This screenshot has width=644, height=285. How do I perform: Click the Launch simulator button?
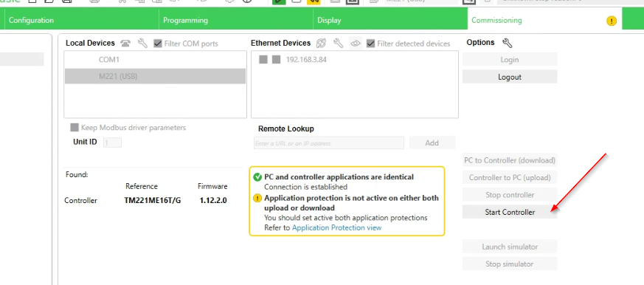510,247
